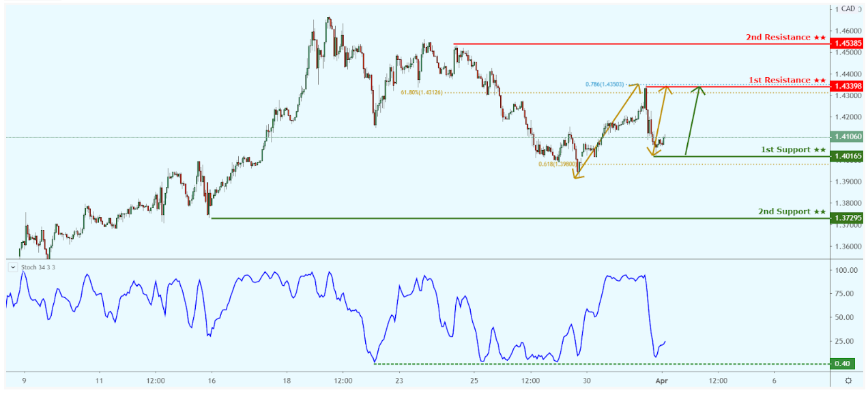
Task: Click the 30 date on time axis
Action: (586, 381)
